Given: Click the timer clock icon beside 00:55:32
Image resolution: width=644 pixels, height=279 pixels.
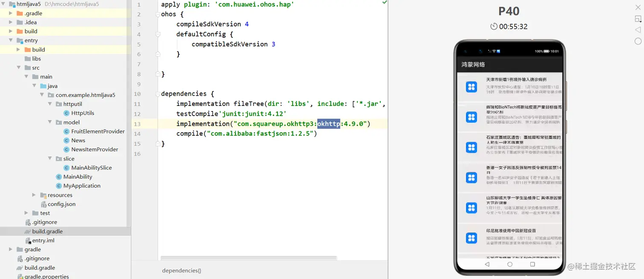Looking at the screenshot, I should pyautogui.click(x=494, y=26).
